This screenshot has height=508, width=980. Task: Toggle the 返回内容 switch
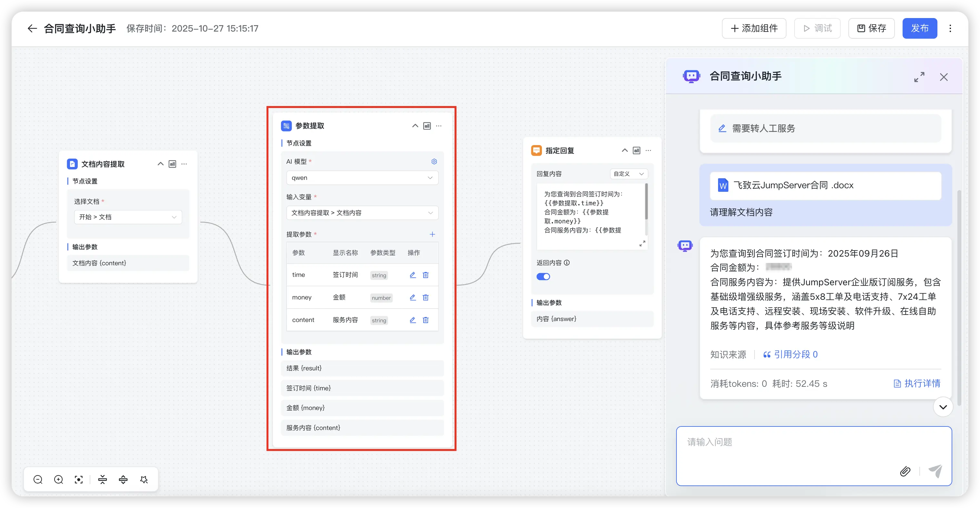pos(543,277)
